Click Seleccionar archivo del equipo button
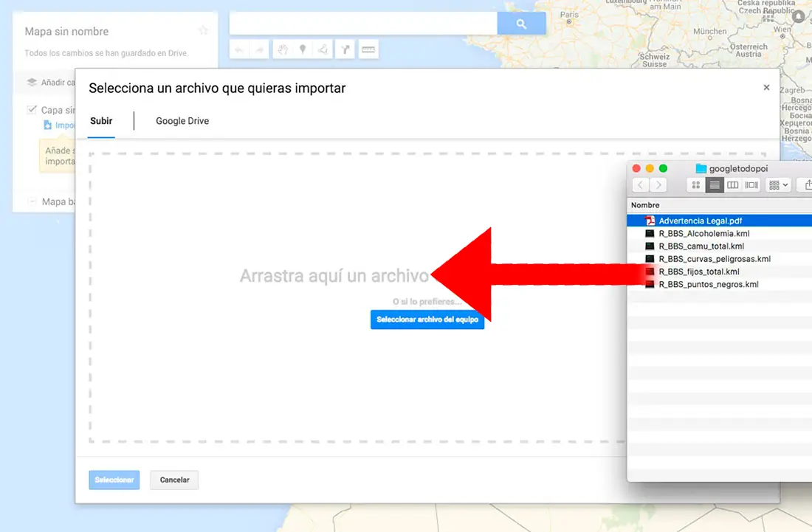The image size is (812, 532). 427,319
